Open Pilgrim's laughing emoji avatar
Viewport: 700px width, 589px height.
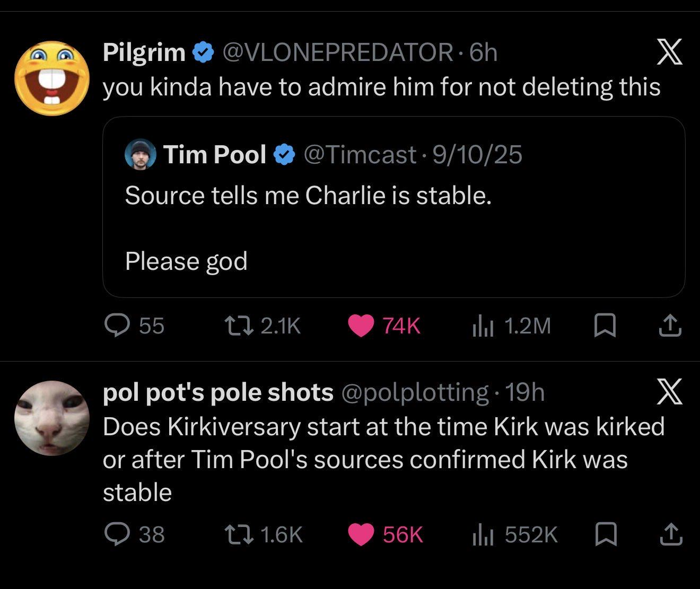[51, 78]
